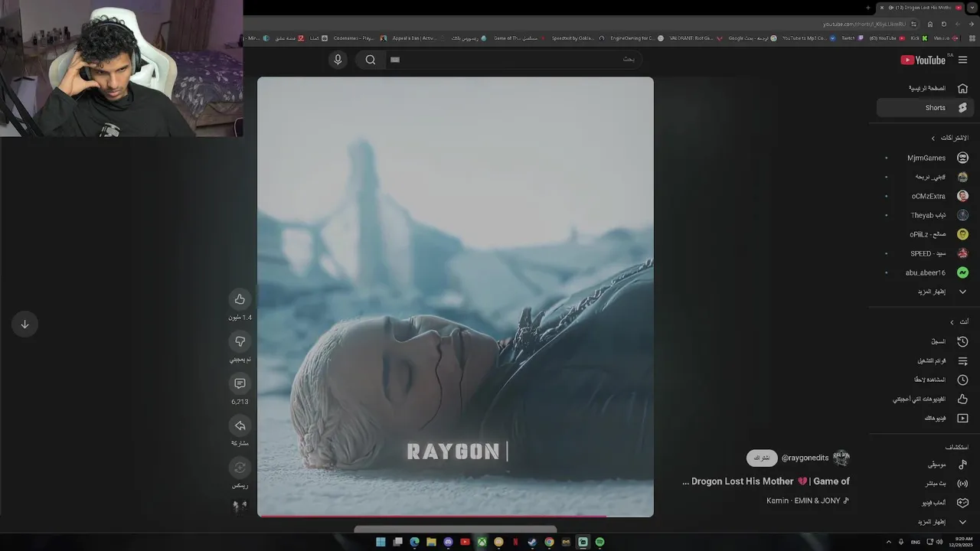Select the Drogon Lost His Mother browser tab

(920, 8)
